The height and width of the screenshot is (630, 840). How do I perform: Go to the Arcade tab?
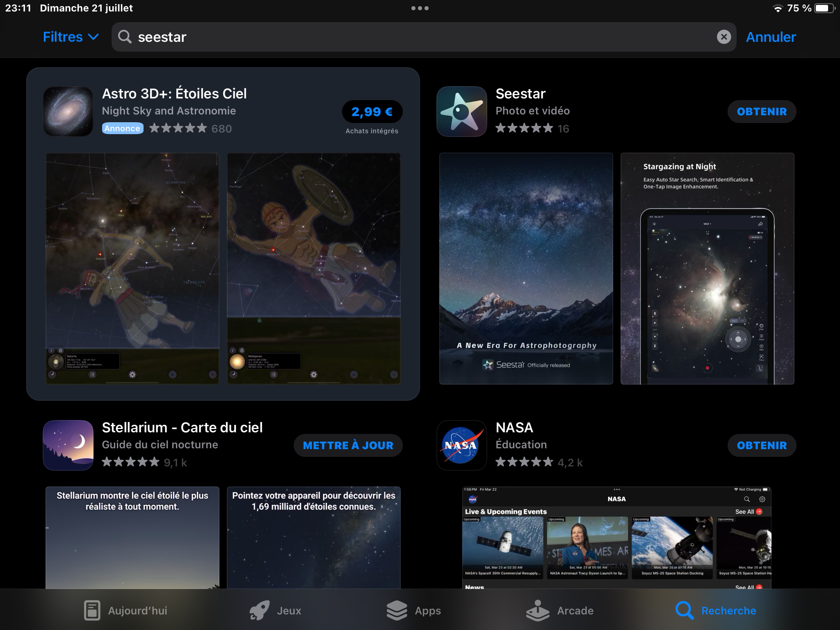pos(560,611)
